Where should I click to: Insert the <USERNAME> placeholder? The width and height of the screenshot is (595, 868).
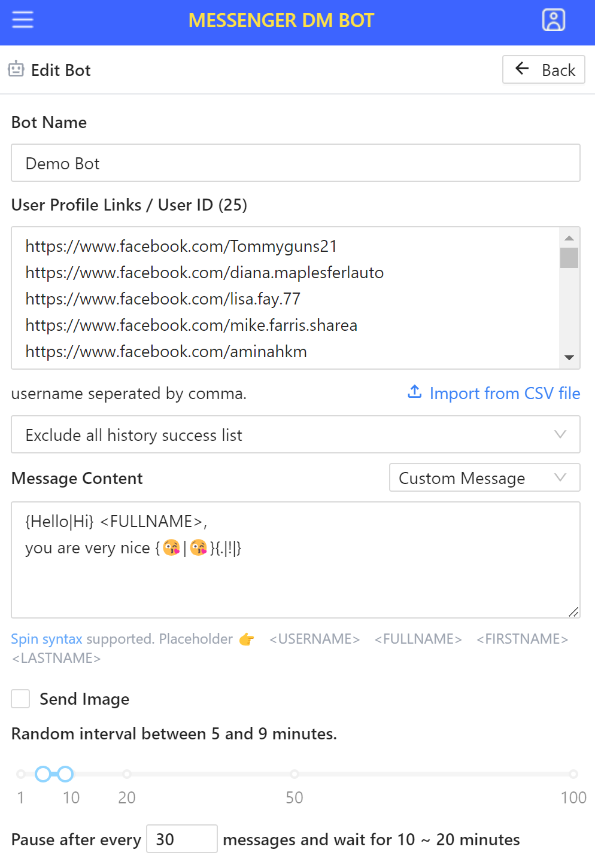(x=314, y=639)
